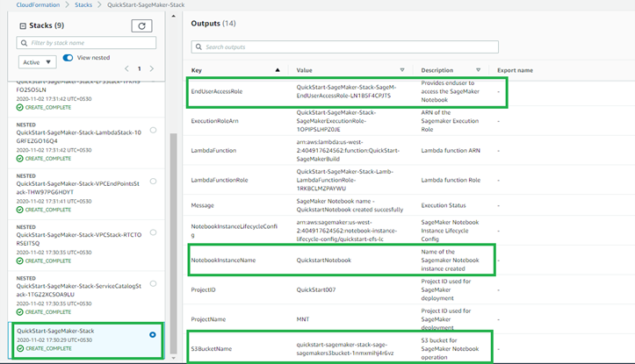Click stacks list scrollbar thumb
Image resolution: width=635 pixels, height=364 pixels.
[x=173, y=243]
